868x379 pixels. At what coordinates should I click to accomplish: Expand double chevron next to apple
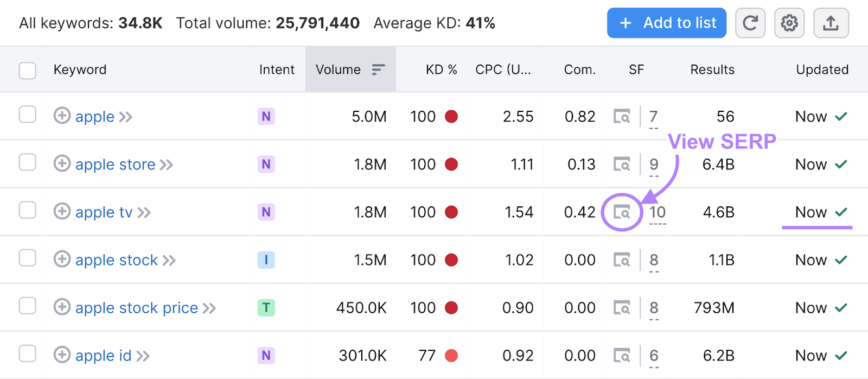coord(126,117)
